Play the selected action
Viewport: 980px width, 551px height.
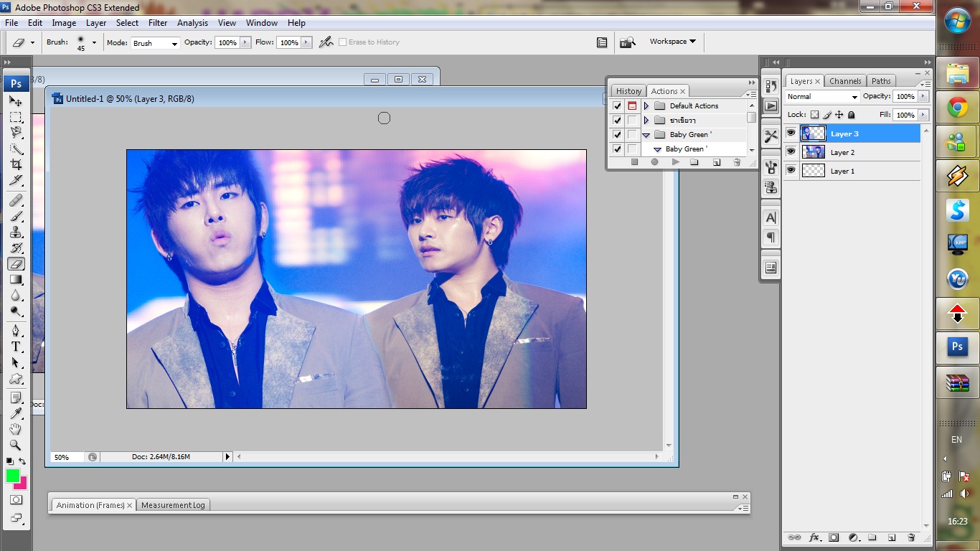(x=675, y=162)
